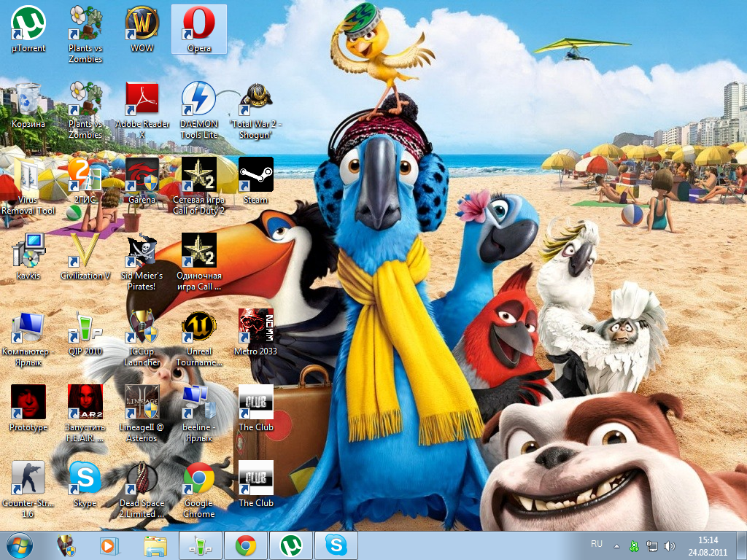Select The Club icon beside beeline shortcut
This screenshot has height=560, width=747.
point(256,408)
